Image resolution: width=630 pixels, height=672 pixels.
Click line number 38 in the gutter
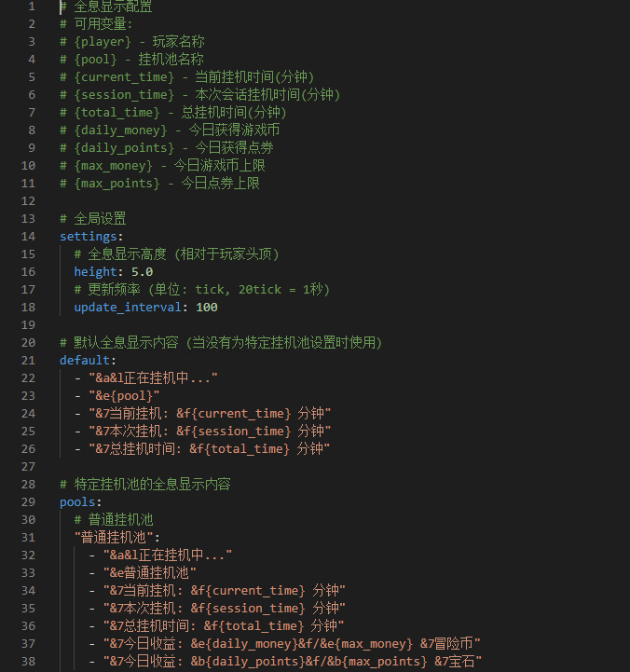coord(29,661)
